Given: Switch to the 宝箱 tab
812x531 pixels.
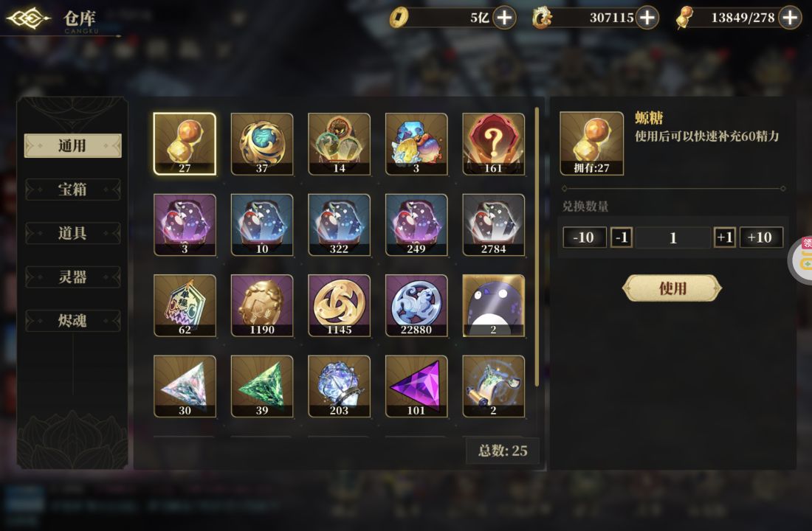Looking at the screenshot, I should coord(72,190).
